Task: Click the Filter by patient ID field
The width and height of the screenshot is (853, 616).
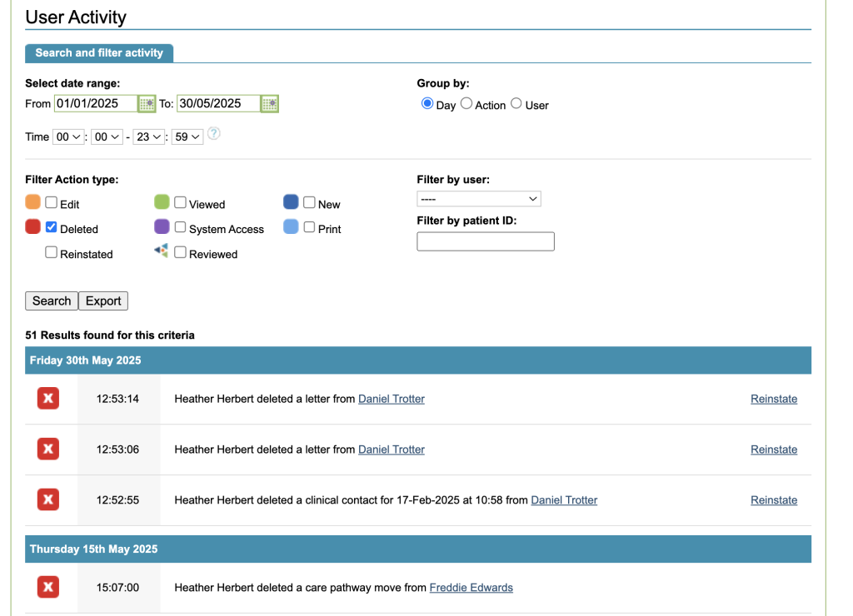Action: coord(485,241)
